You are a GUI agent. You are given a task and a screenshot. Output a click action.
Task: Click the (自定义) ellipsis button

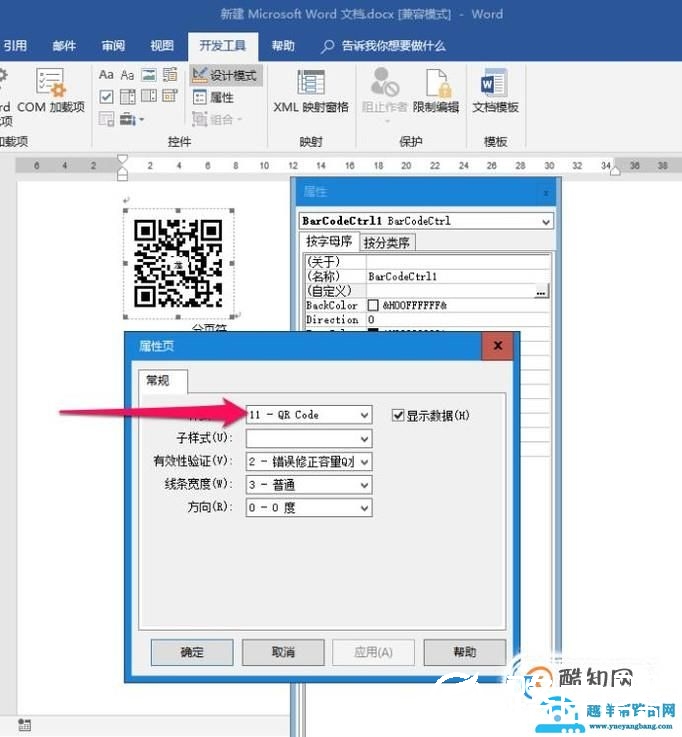click(541, 291)
